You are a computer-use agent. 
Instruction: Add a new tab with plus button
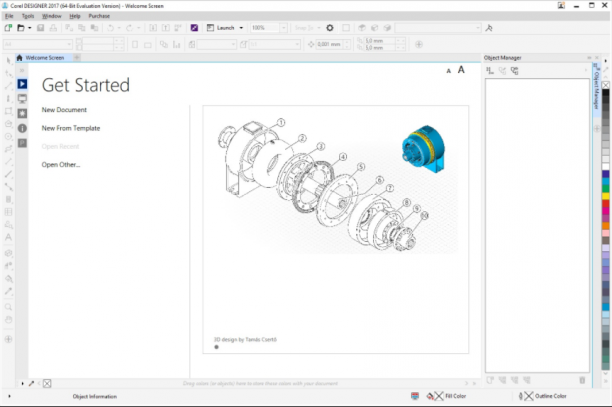(77, 58)
